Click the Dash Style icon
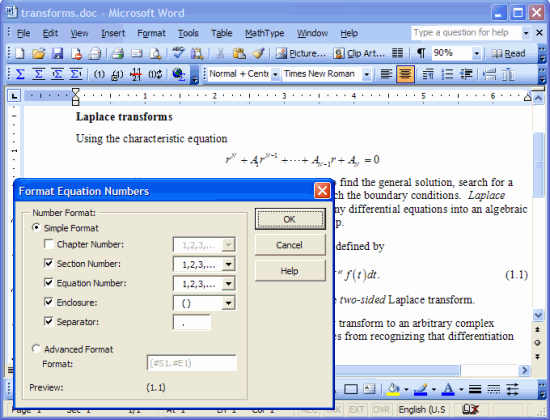This screenshot has width=550, height=420. [494, 389]
